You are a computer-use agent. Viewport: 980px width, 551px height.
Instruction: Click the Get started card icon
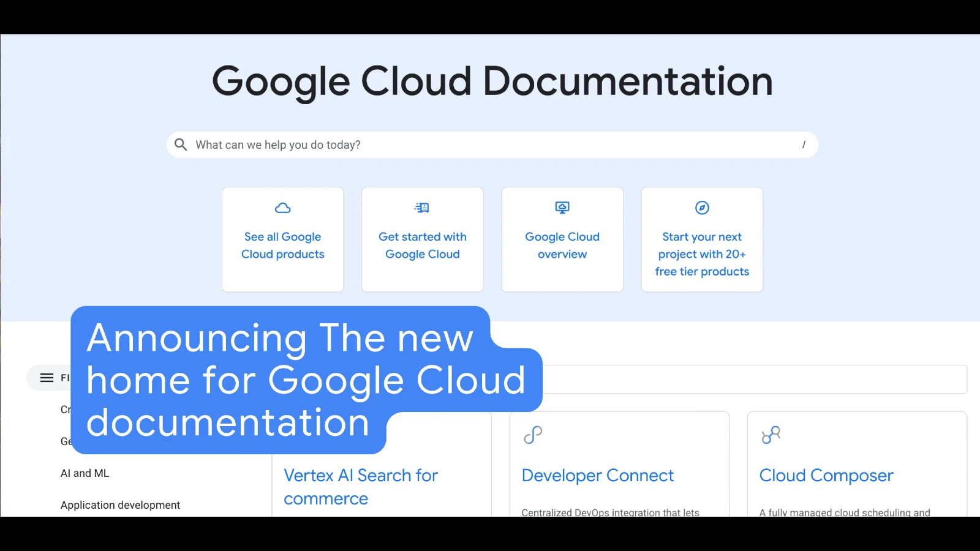point(422,208)
